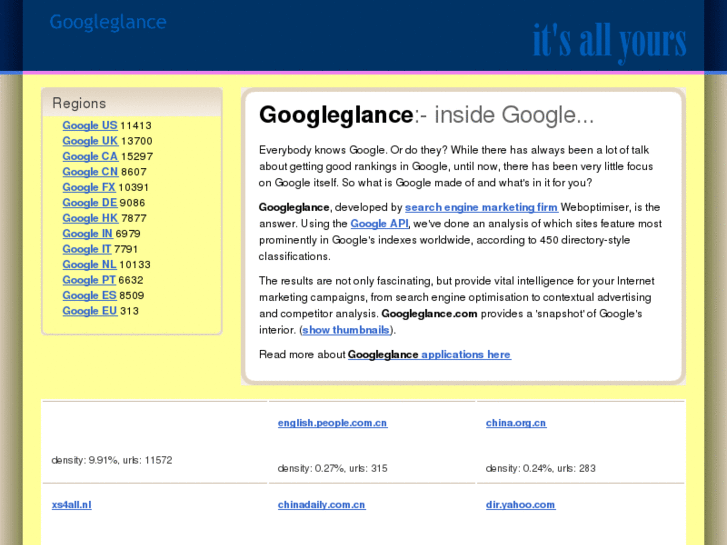The height and width of the screenshot is (545, 727).
Task: Visit the Google IN region link
Action: pyautogui.click(x=88, y=233)
